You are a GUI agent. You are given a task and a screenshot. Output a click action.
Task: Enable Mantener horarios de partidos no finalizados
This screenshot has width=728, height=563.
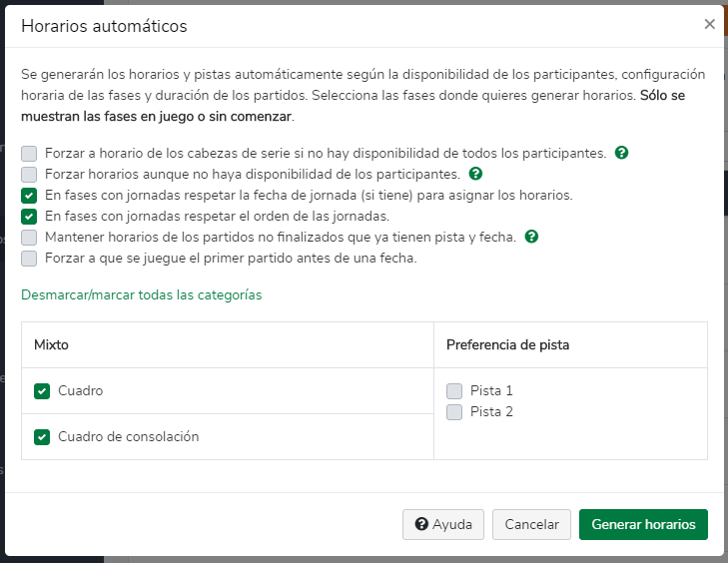(29, 238)
